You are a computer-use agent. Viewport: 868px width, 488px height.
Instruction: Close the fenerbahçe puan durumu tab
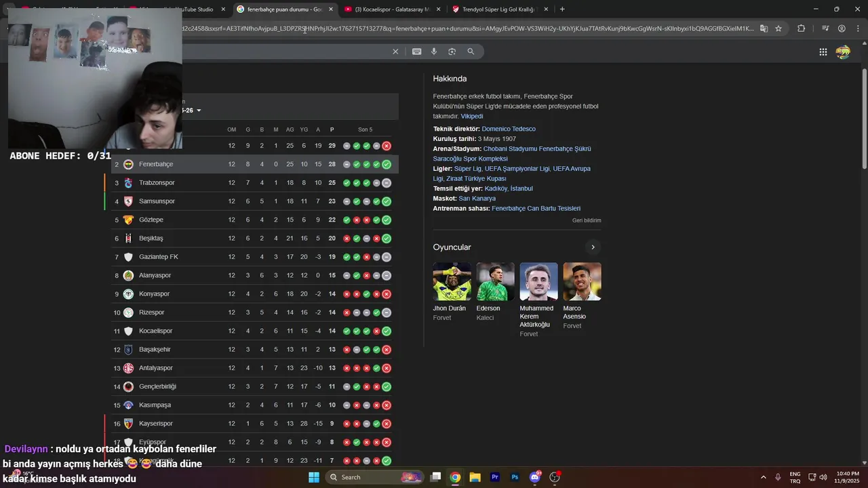coord(331,9)
